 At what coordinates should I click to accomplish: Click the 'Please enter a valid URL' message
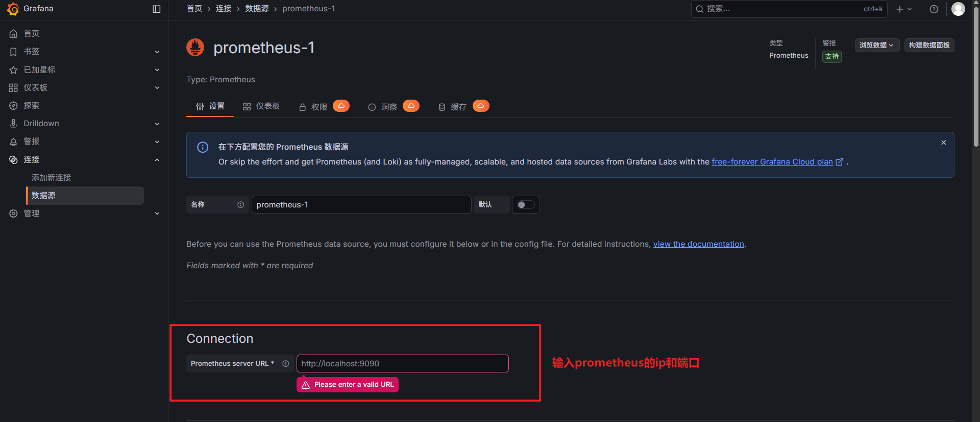pyautogui.click(x=348, y=385)
